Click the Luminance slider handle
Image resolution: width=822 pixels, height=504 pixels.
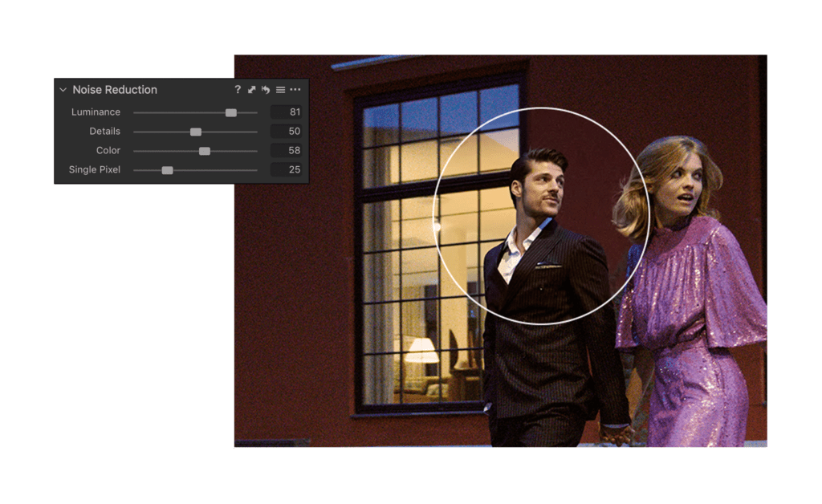[230, 112]
